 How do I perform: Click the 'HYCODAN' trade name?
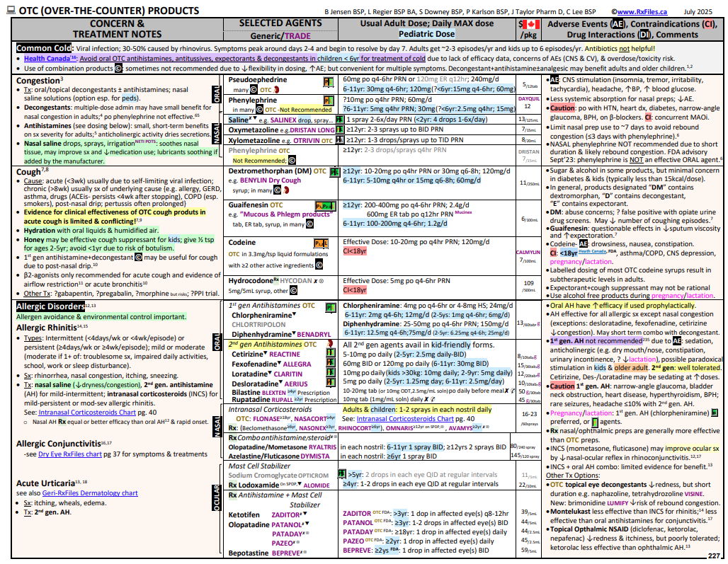(x=295, y=281)
